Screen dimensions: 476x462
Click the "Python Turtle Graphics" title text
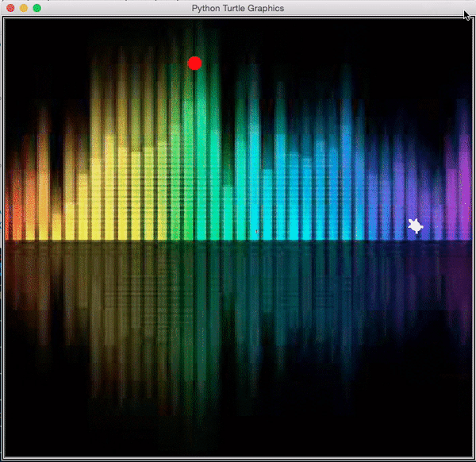[238, 8]
